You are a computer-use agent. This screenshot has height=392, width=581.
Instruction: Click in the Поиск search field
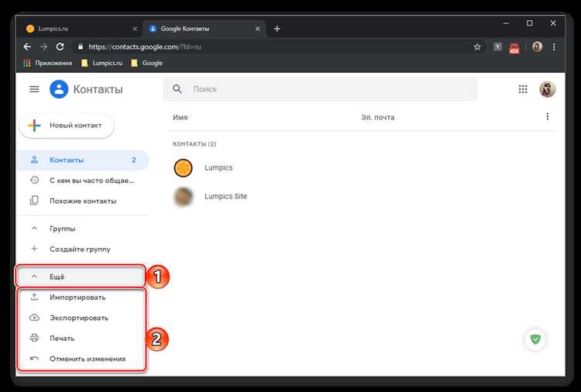tap(320, 89)
